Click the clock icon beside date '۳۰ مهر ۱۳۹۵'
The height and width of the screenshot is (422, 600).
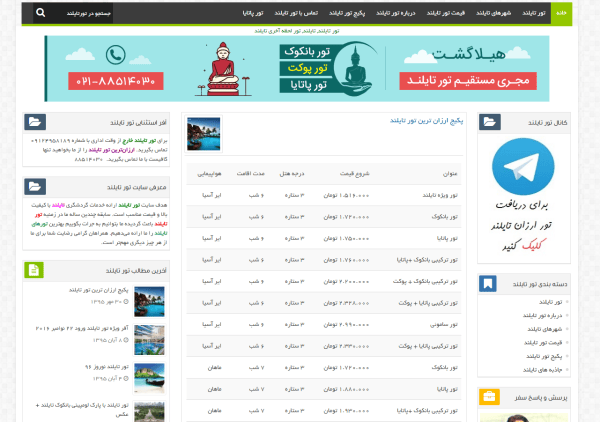pos(126,301)
